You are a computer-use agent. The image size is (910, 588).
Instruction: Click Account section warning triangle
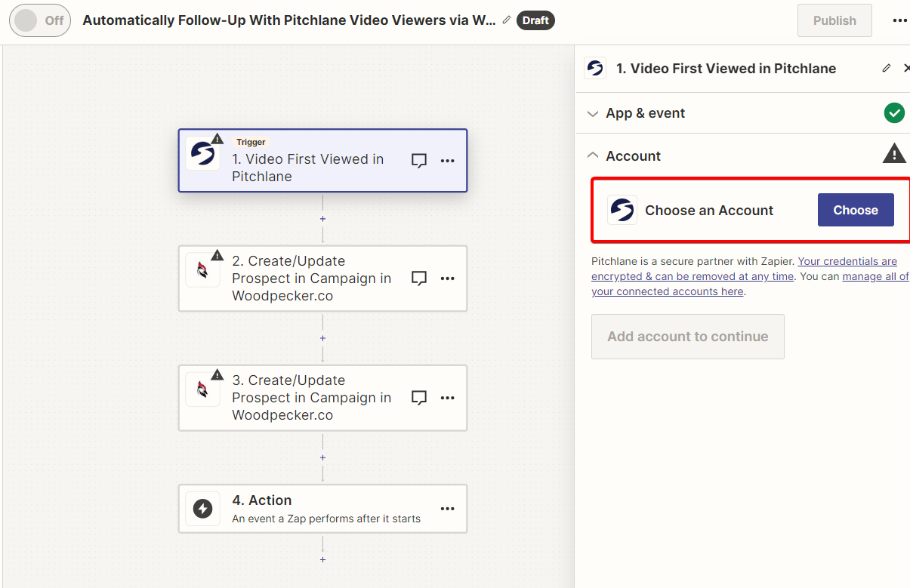point(894,154)
